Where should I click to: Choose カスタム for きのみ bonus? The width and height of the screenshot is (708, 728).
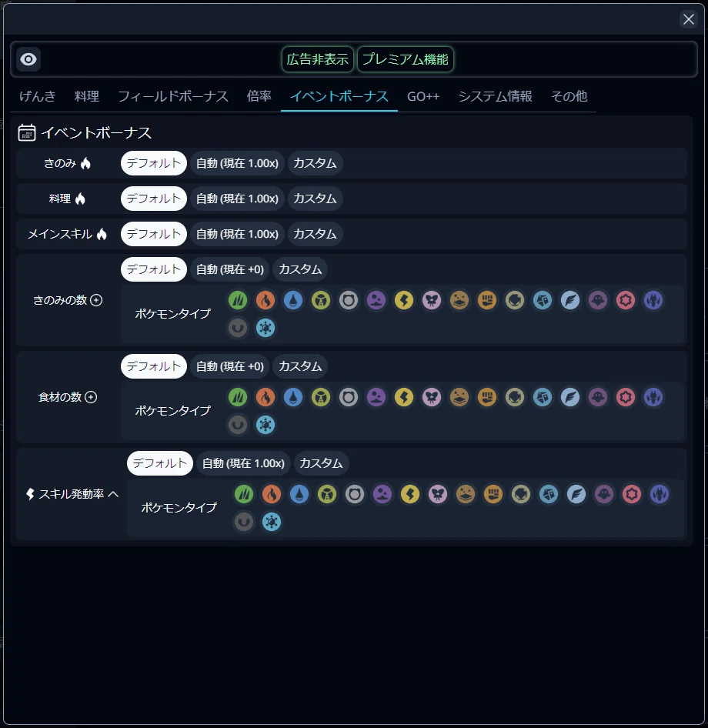point(316,163)
